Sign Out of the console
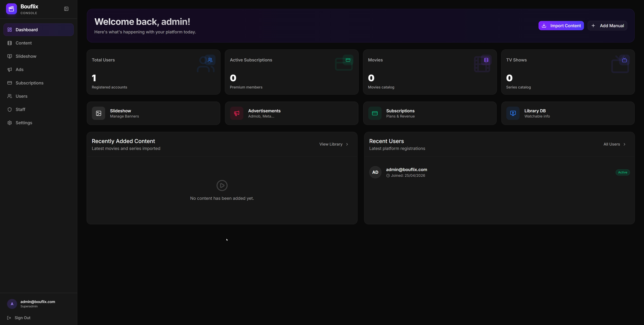The height and width of the screenshot is (325, 644). click(19, 318)
